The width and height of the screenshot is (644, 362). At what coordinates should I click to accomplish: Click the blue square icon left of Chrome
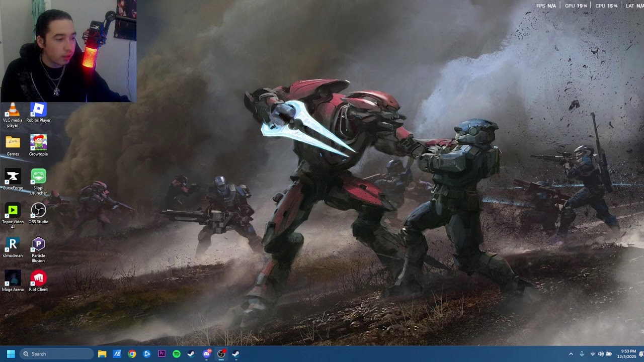click(117, 354)
